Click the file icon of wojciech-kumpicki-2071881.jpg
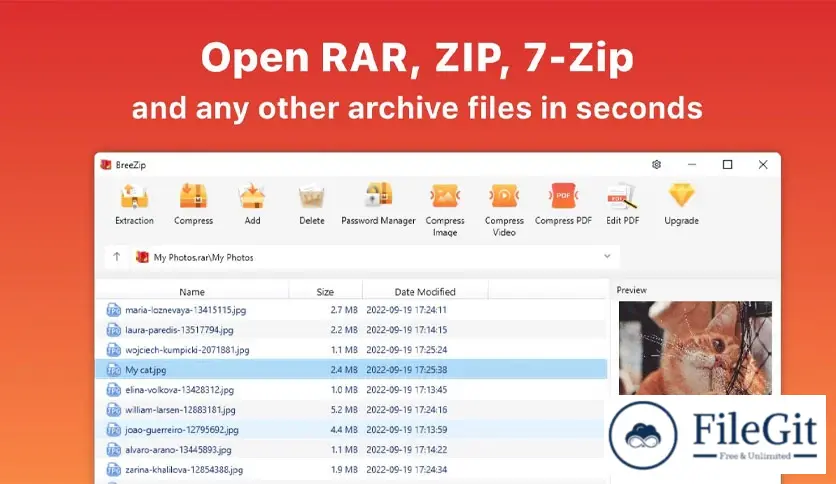Screen dimensions: 836x484 coord(114,350)
